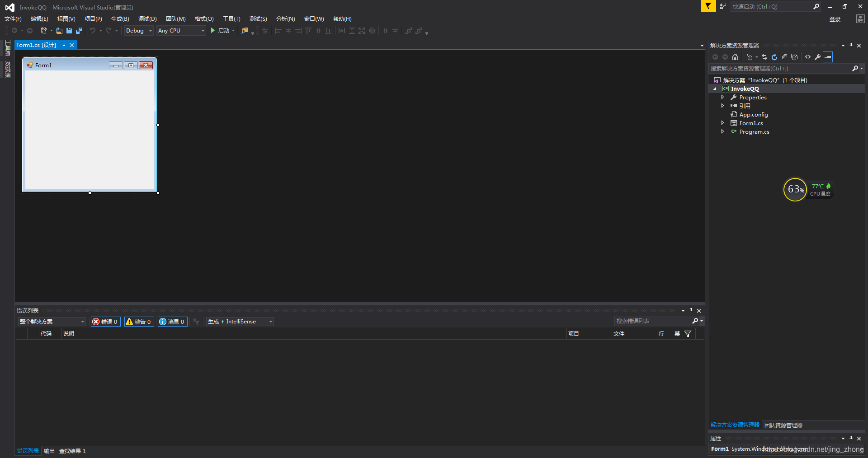Expand the References node in the tree

point(722,106)
